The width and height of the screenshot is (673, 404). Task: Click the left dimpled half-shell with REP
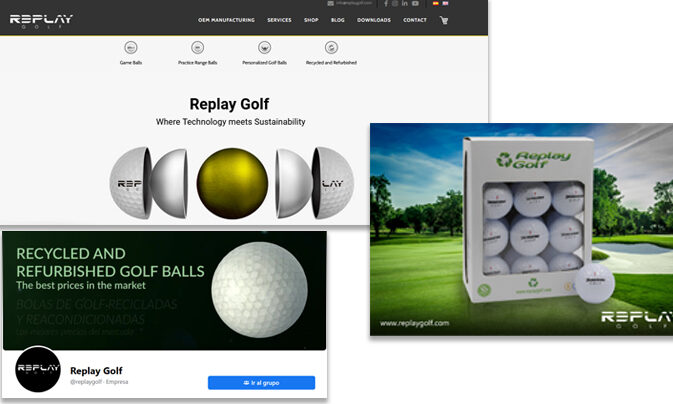point(130,183)
